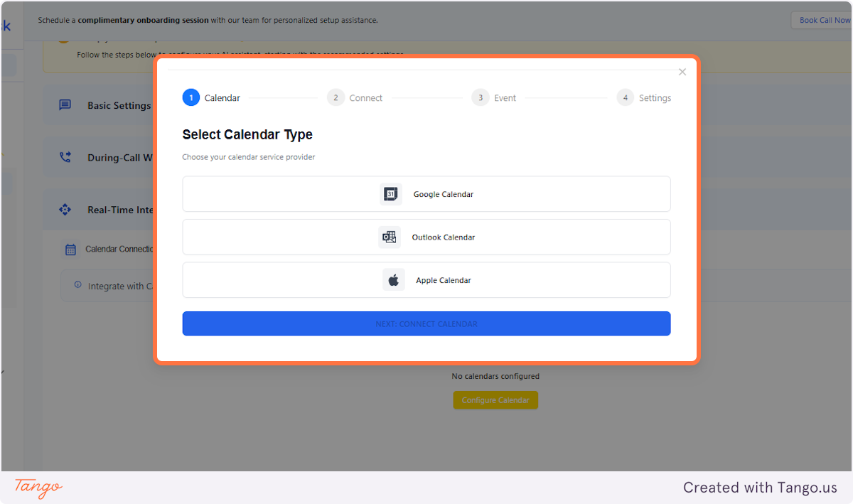The width and height of the screenshot is (853, 504).
Task: Click the Basic Settings chat icon
Action: [x=65, y=105]
